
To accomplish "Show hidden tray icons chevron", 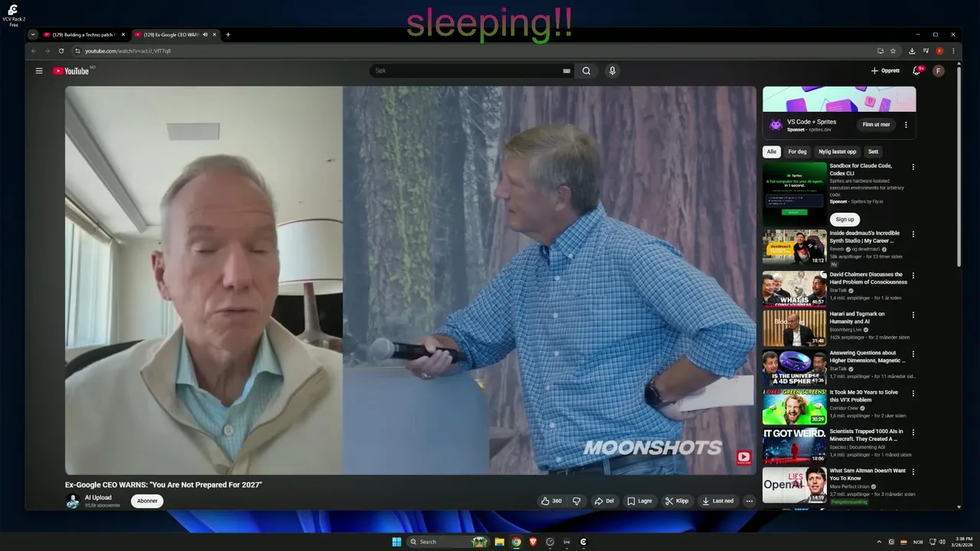I will (879, 542).
